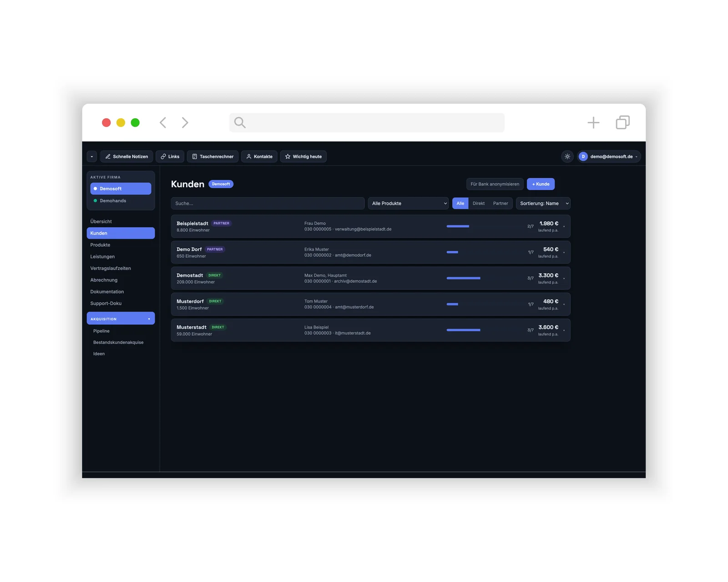The height and width of the screenshot is (582, 728).
Task: Expand Musterdorf row chevron
Action: (x=564, y=304)
